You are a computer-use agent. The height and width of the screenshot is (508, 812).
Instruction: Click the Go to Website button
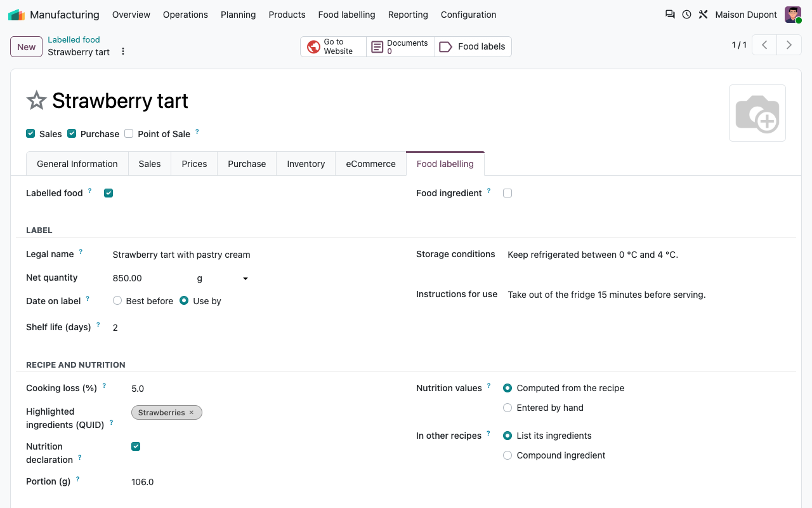[333, 46]
